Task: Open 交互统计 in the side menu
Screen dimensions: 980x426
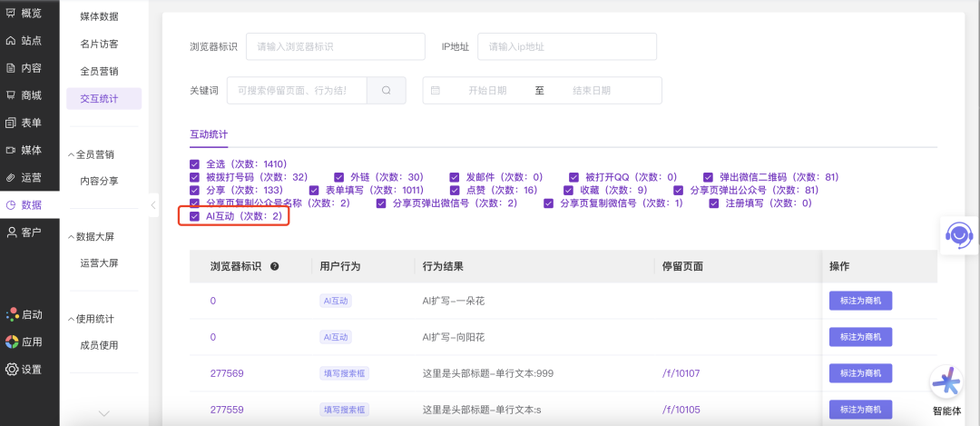Action: coord(99,98)
